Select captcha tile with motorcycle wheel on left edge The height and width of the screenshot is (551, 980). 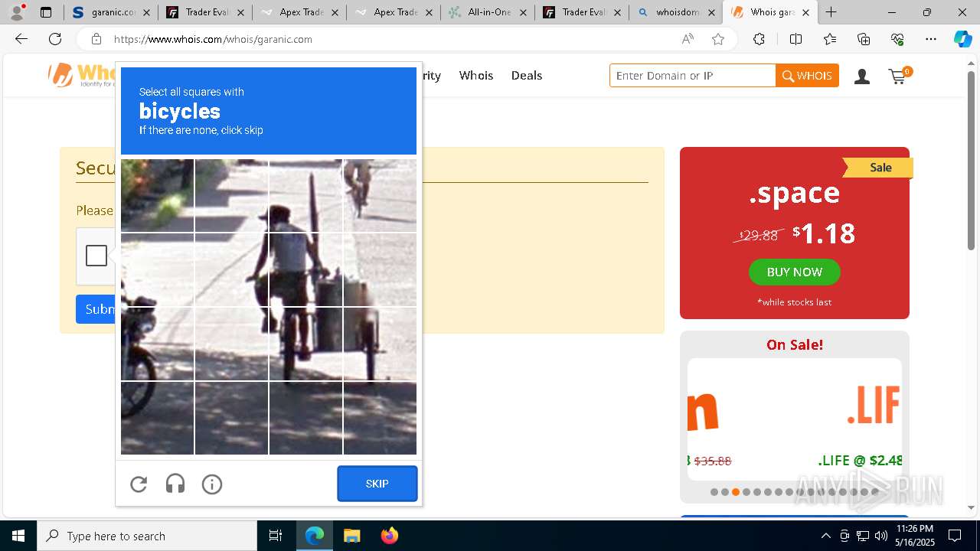pyautogui.click(x=157, y=344)
